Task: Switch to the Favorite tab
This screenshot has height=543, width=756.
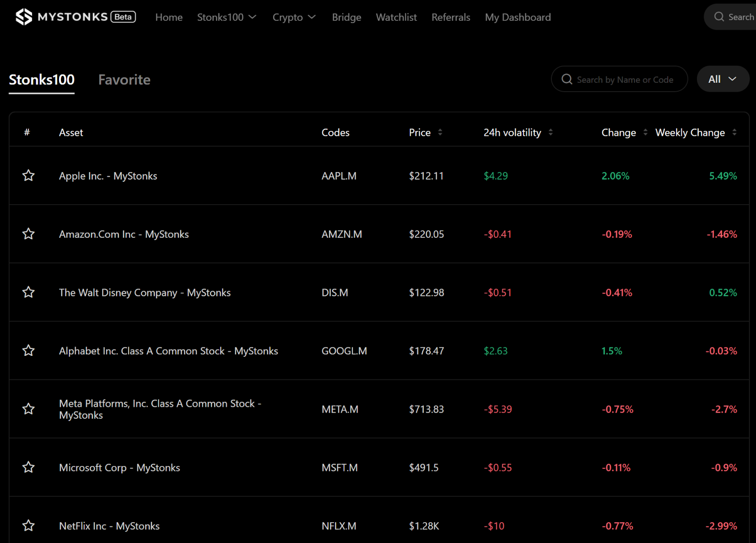Action: tap(124, 80)
